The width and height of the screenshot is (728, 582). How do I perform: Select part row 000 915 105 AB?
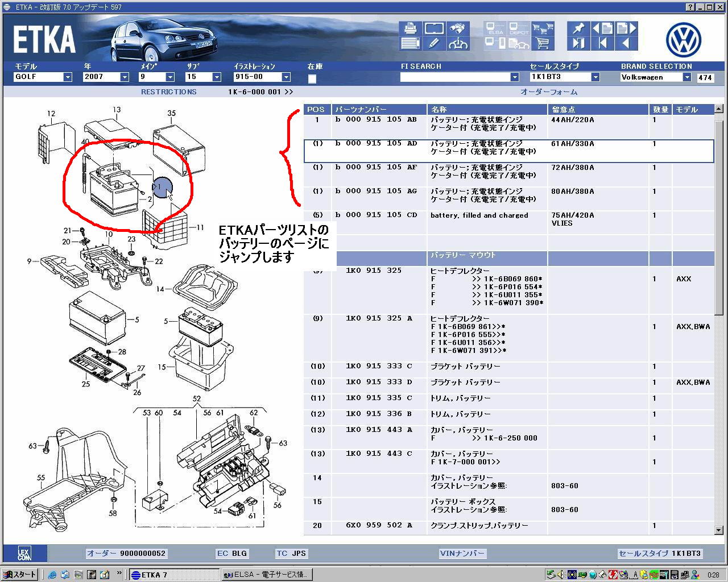point(508,127)
